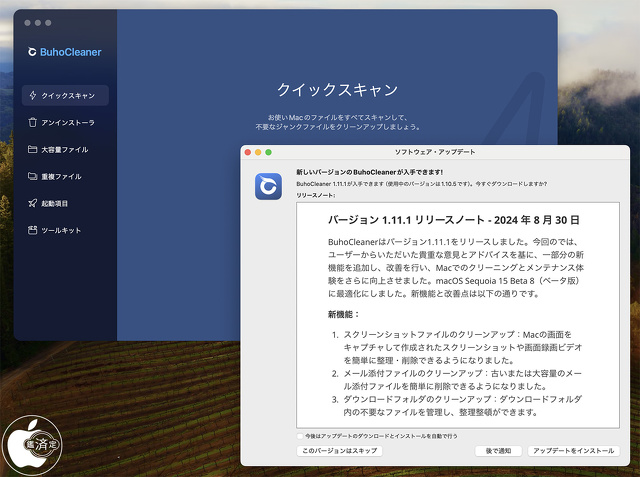Click 新しいバージョンのBuhoCleaner headline text
Screen dimensions: 640x477
coord(369,172)
